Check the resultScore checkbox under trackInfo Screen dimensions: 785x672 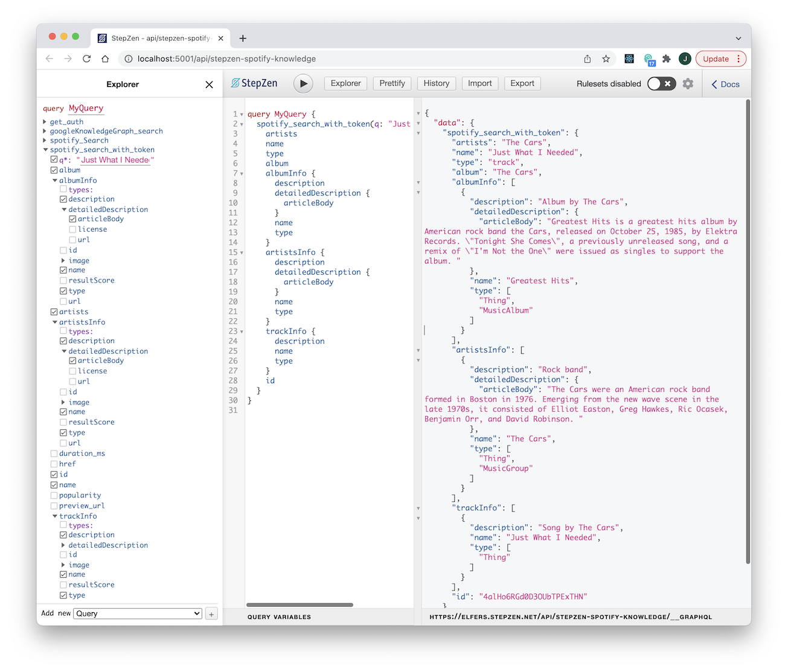63,584
